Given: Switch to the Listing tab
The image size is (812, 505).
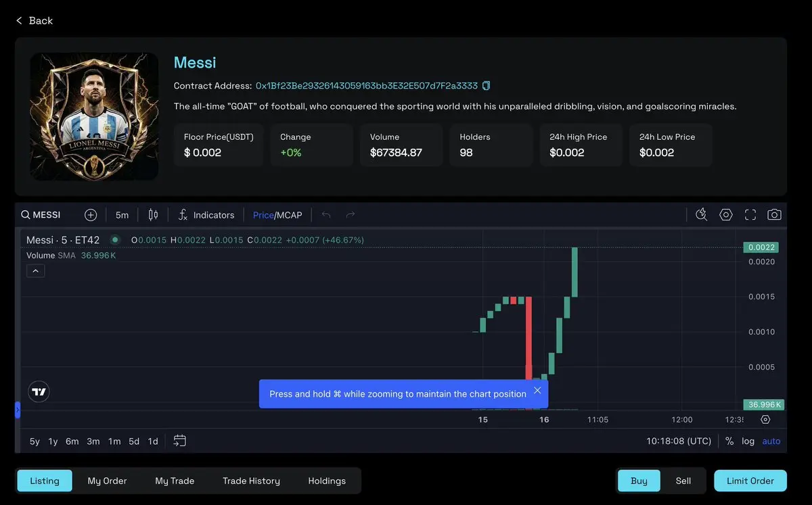Looking at the screenshot, I should pos(45,481).
